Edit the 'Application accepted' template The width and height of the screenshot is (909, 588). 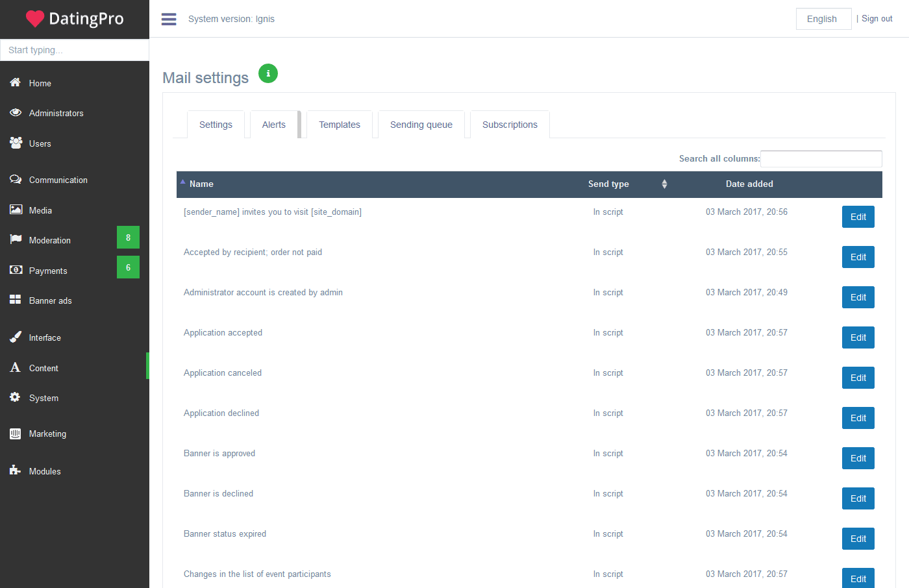[x=858, y=337]
